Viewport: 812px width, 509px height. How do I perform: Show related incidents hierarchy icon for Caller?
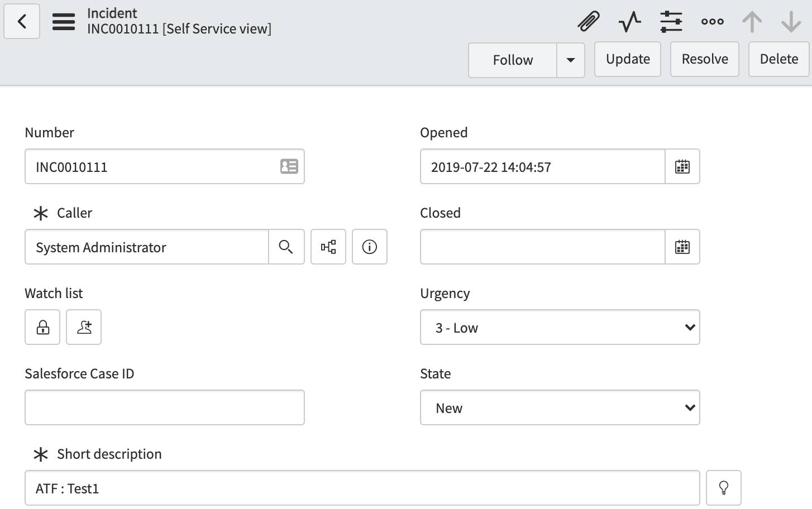[x=328, y=247]
